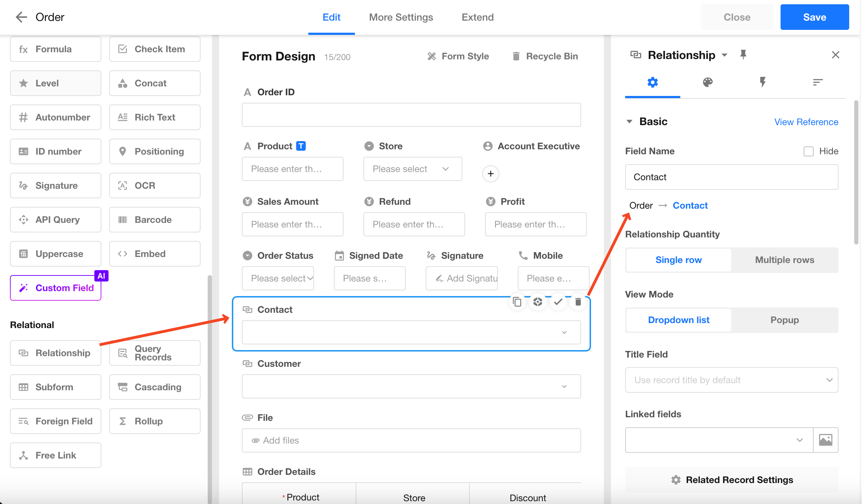The width and height of the screenshot is (862, 504).
Task: Add a Rollup field
Action: [x=155, y=421]
